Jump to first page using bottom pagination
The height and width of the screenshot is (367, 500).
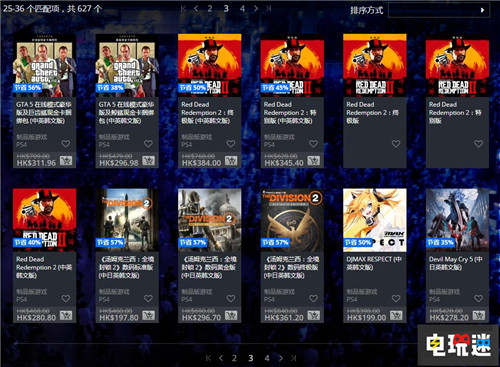click(x=208, y=358)
